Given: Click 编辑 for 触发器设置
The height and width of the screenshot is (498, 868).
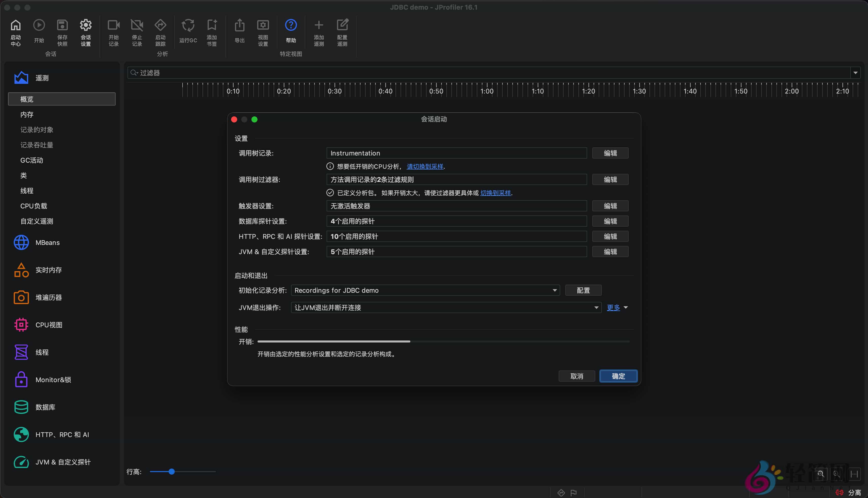Looking at the screenshot, I should pyautogui.click(x=610, y=206).
